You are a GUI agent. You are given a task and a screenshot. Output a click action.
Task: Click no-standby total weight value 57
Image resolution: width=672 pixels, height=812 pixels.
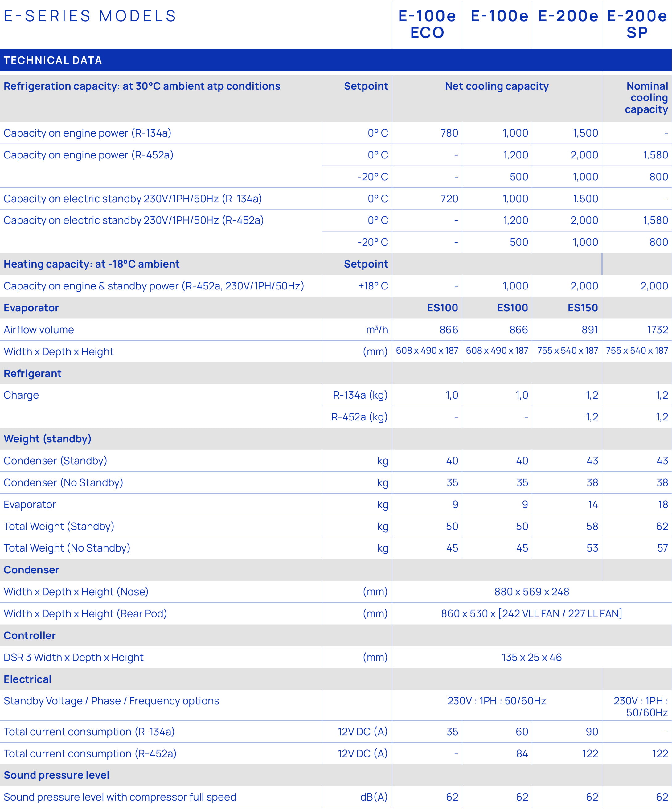point(662,548)
